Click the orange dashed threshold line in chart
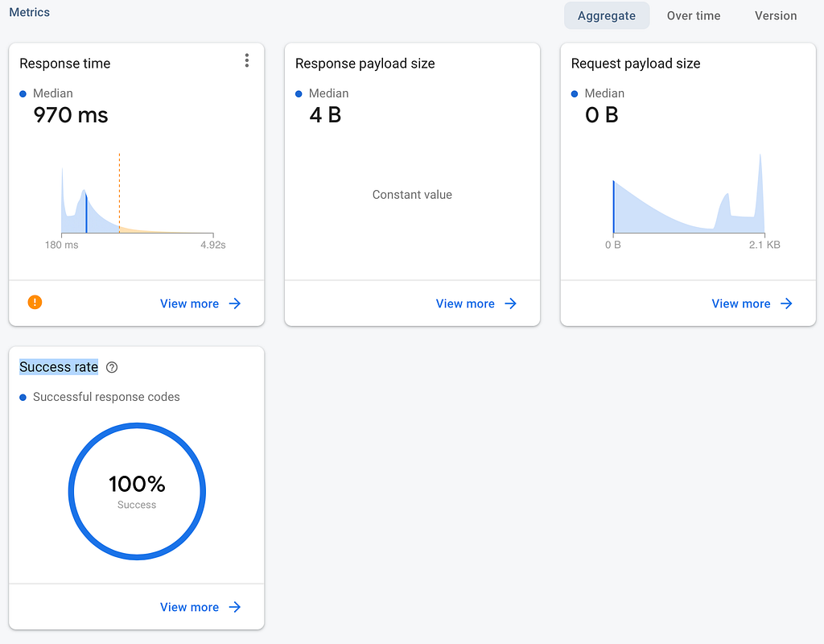824x644 pixels. (119, 193)
